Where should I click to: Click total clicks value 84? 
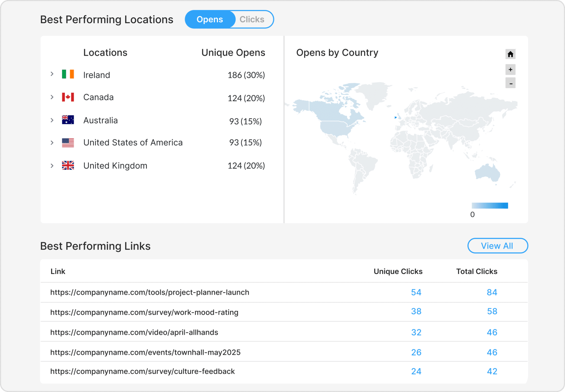[x=492, y=292]
